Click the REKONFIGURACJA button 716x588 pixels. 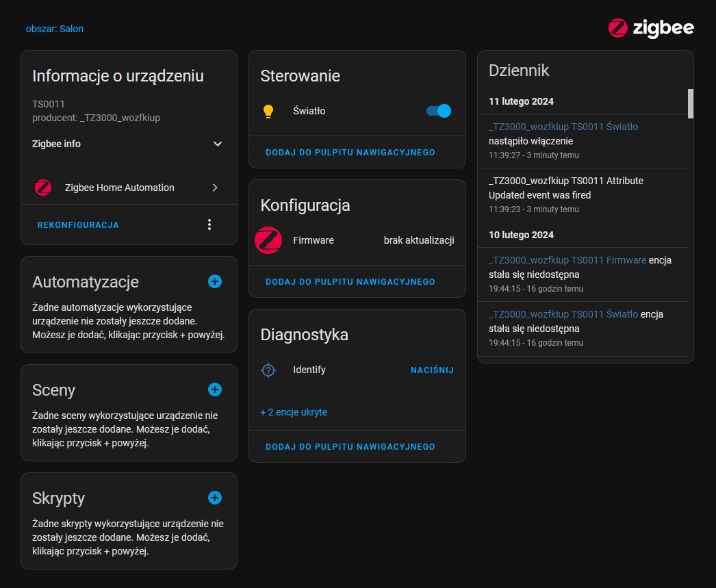(x=78, y=225)
